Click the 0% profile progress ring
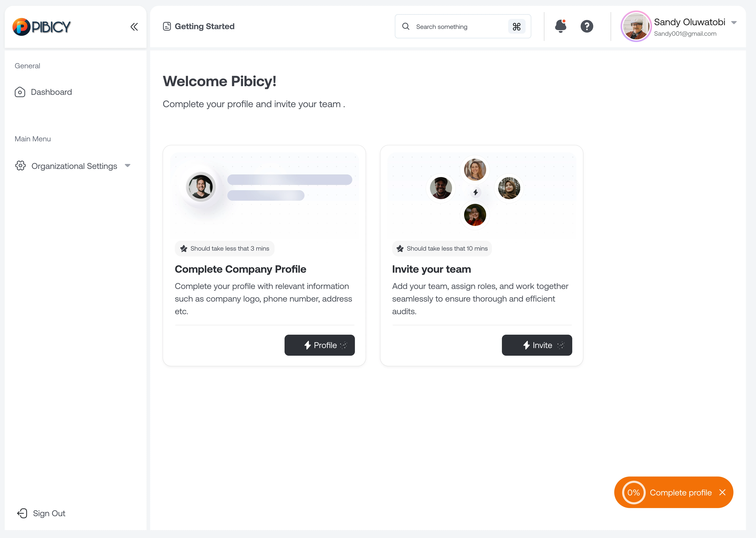 tap(634, 492)
